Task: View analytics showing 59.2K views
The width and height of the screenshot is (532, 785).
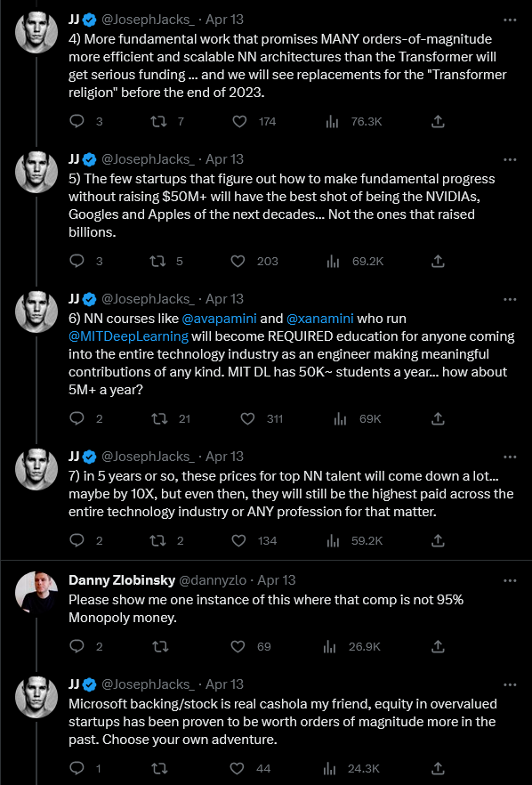Action: tap(333, 541)
